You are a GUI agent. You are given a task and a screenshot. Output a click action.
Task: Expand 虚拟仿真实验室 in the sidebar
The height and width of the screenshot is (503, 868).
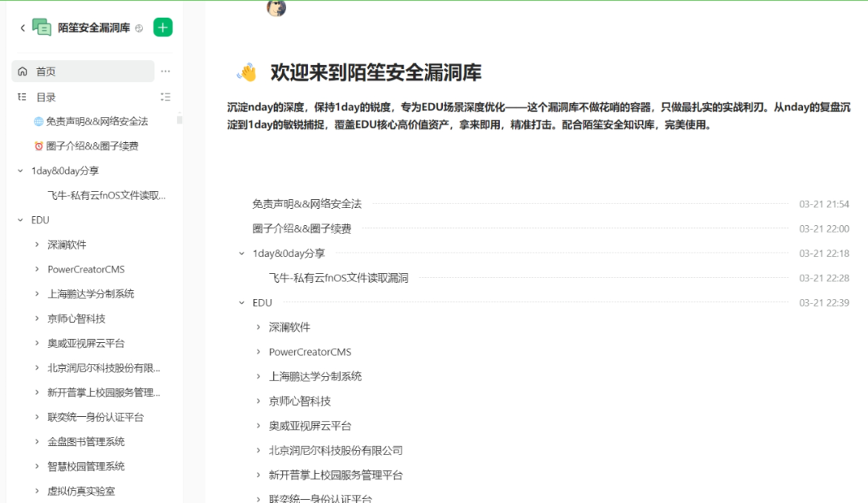point(37,490)
